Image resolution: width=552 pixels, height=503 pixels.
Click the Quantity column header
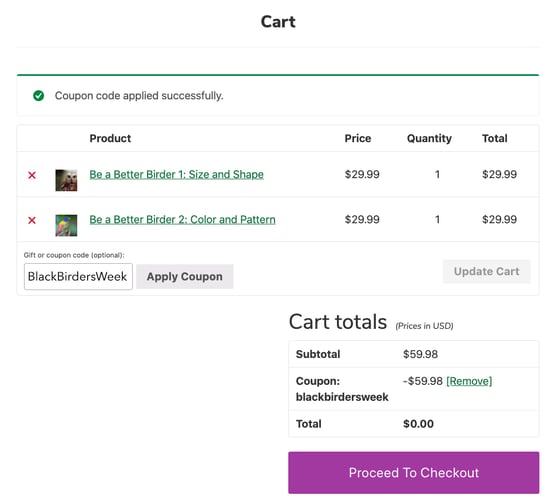429,138
